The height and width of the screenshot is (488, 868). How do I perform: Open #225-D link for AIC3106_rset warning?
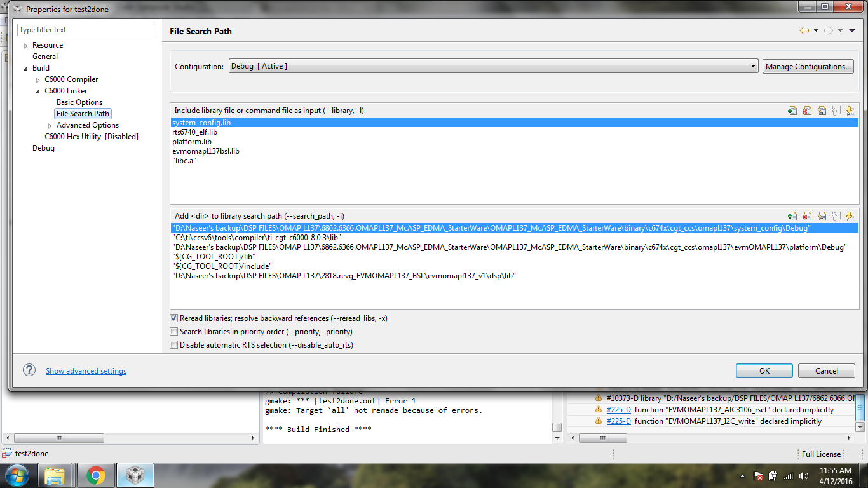point(619,410)
